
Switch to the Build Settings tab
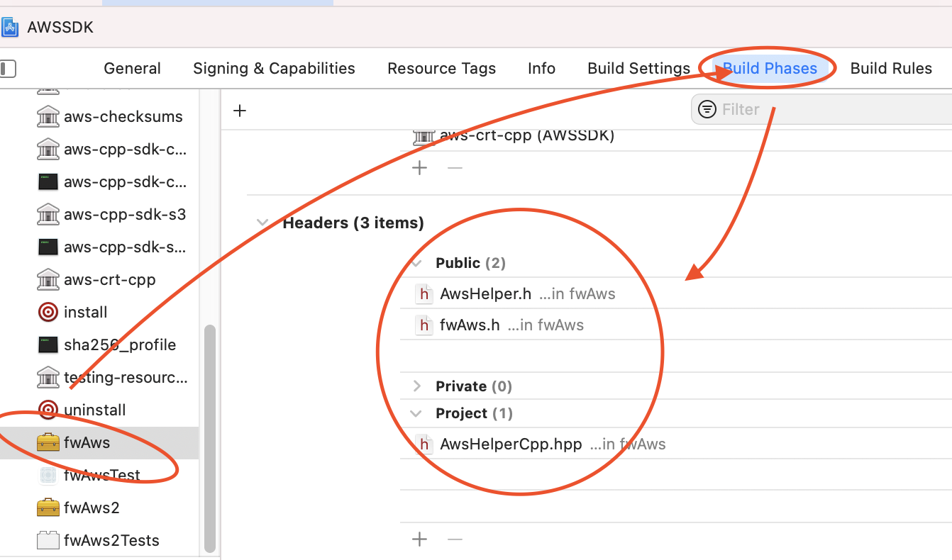tap(638, 68)
